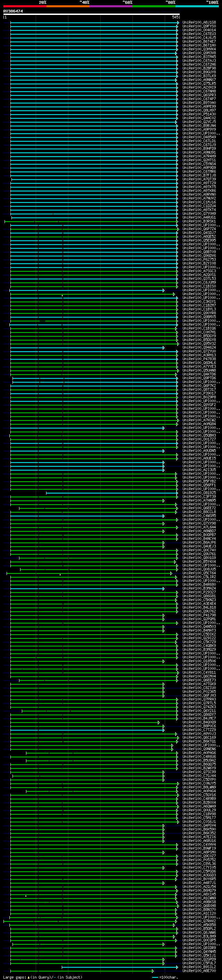This screenshot has height=980, width=222.
Task: Select hit label UniRef100_Q6P7Z4
Action: pyautogui.click(x=199, y=229)
